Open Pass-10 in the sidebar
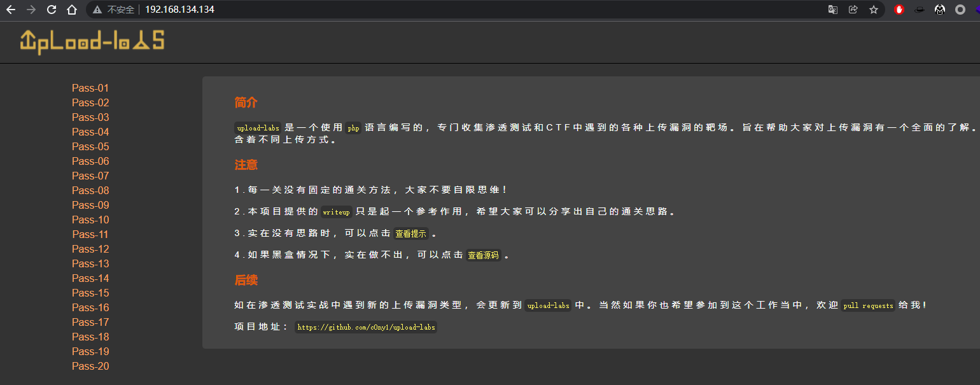This screenshot has width=980, height=385. 90,220
